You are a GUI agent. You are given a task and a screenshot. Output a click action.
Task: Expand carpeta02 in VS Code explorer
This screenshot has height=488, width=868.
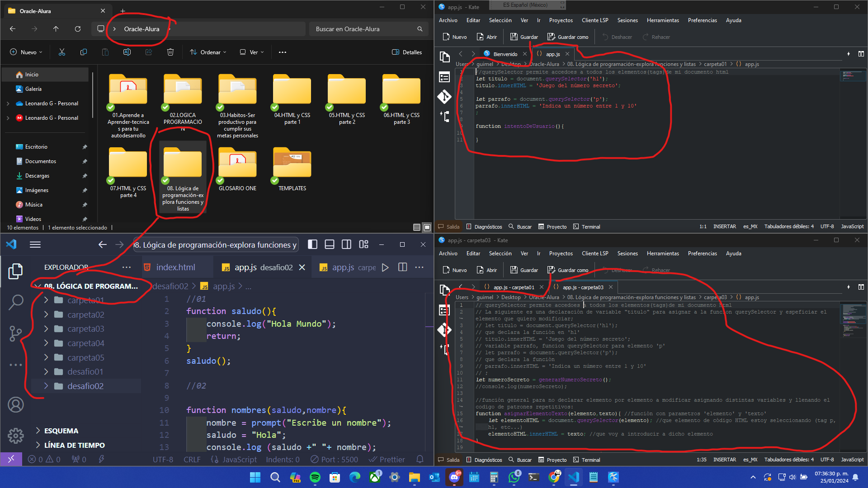[x=86, y=314]
